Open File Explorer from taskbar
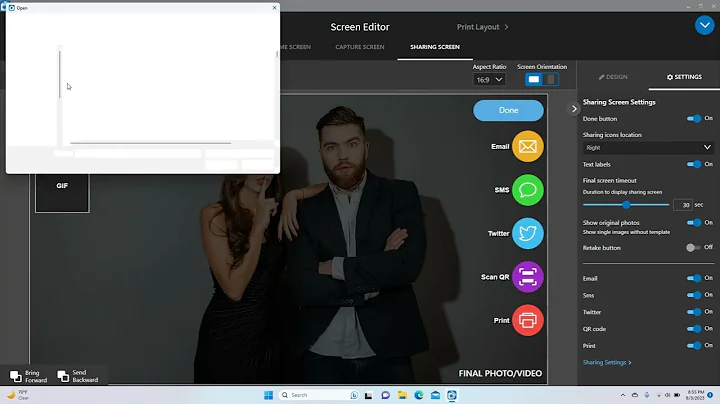This screenshot has width=720, height=404. tap(402, 395)
